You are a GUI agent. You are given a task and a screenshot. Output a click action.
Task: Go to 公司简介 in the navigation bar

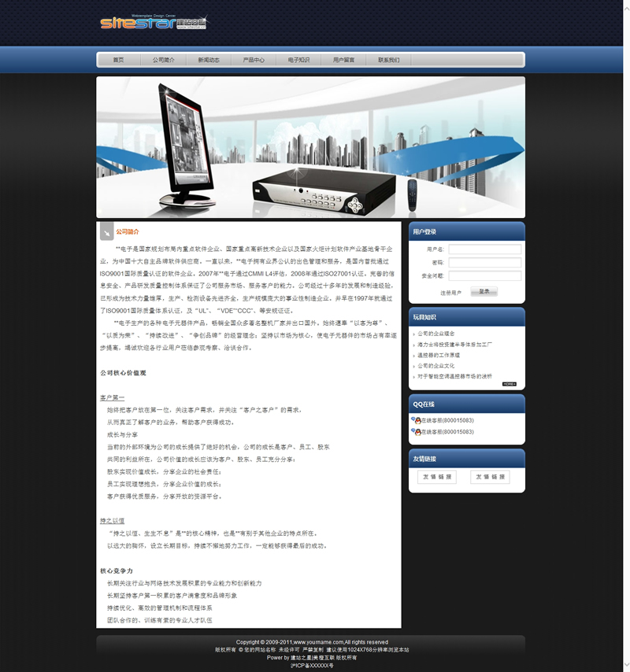pos(163,60)
